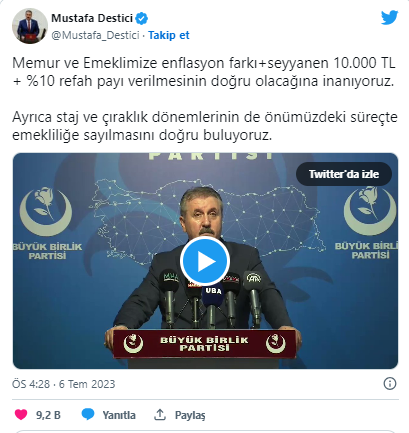Click the Mustafa Destici display name

[x=92, y=18]
